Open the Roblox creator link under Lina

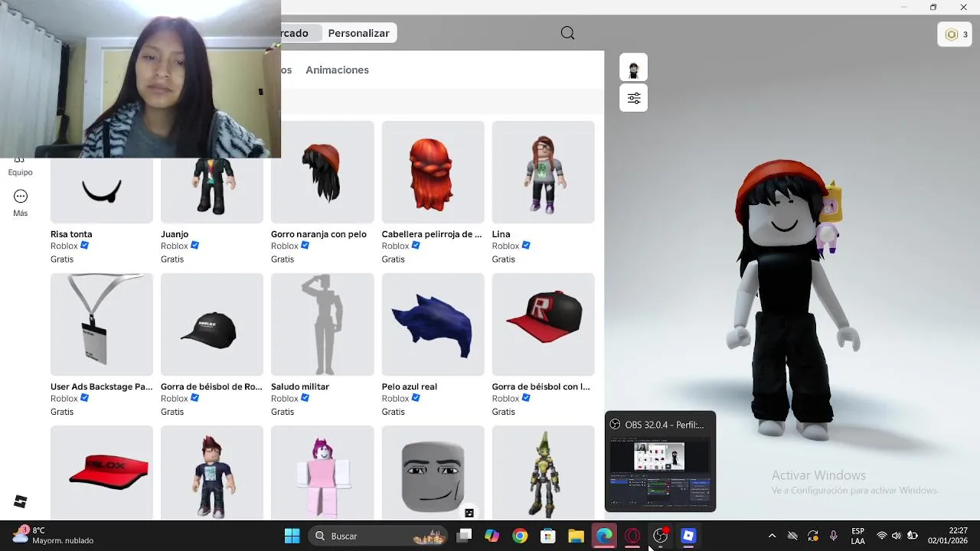click(x=505, y=246)
